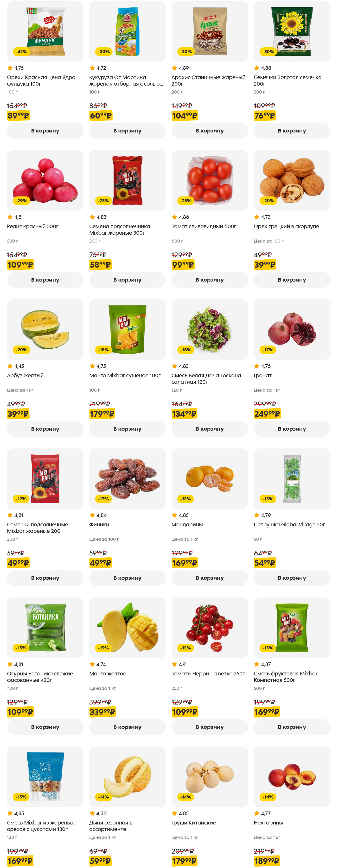Click the star icon for Финики rating
The height and width of the screenshot is (868, 337).
[92, 515]
